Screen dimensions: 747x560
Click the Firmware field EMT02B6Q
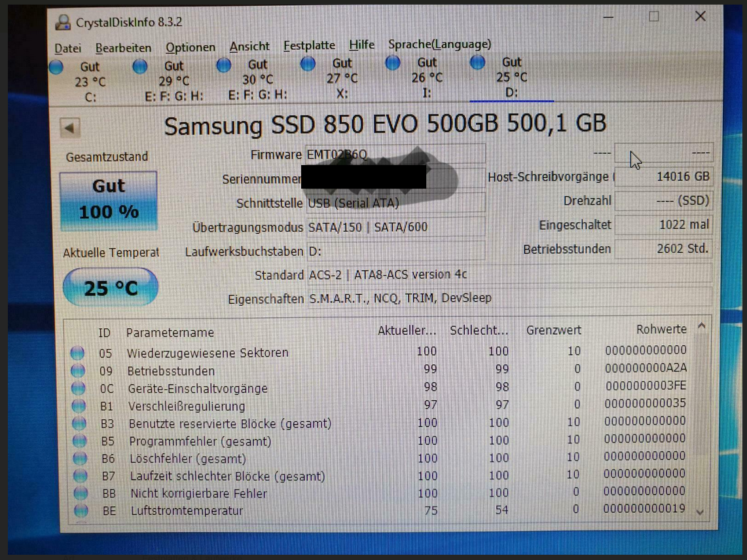(395, 154)
